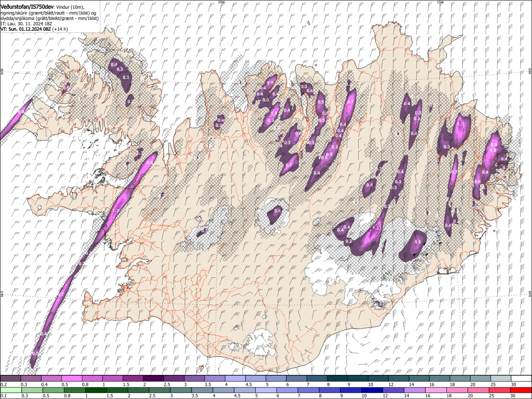Select the pale green swatch between 0.1 and 0.3
Screen dimensions: 532x399
[11, 390]
